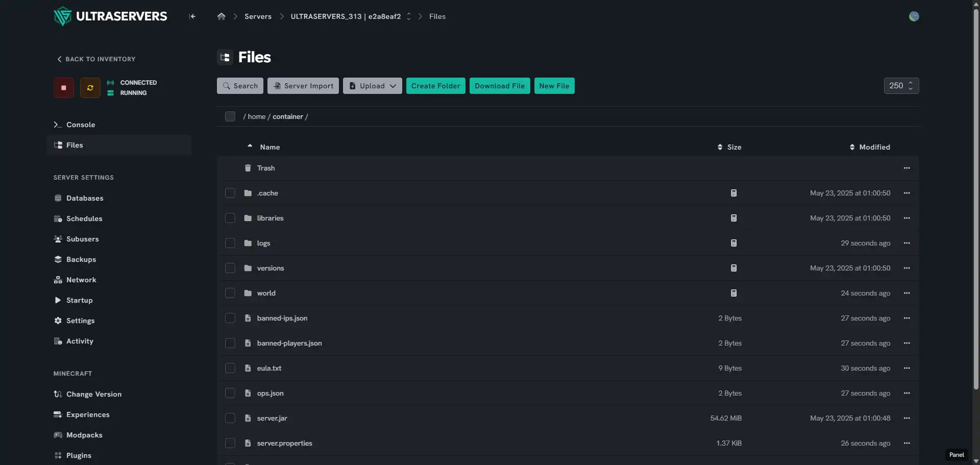Toggle the select-all files checkbox

230,116
